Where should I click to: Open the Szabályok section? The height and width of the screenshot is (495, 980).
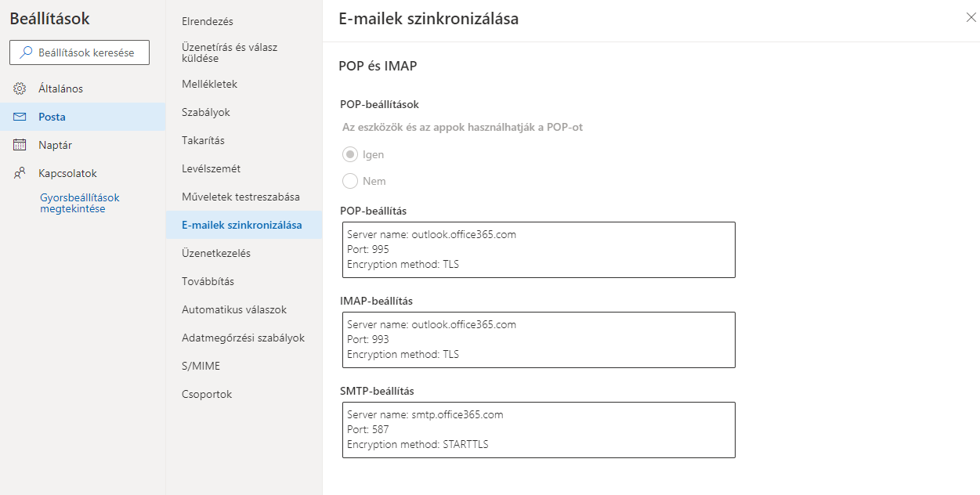pos(206,112)
